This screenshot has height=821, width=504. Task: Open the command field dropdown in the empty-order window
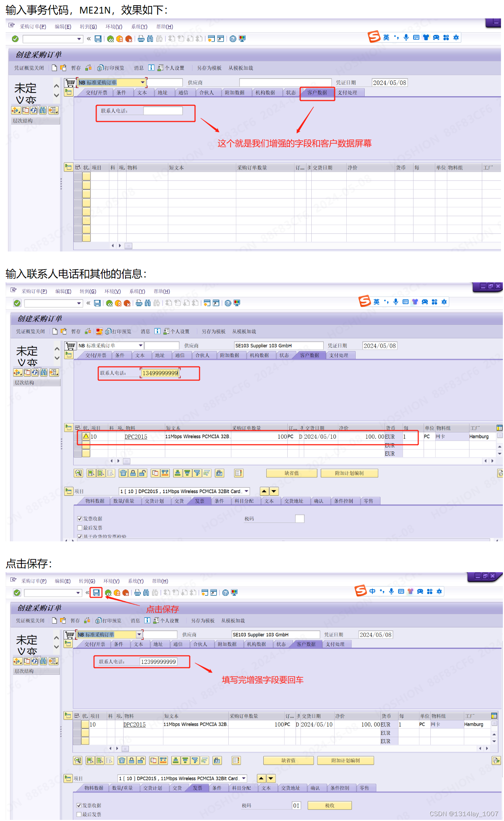pyautogui.click(x=79, y=39)
